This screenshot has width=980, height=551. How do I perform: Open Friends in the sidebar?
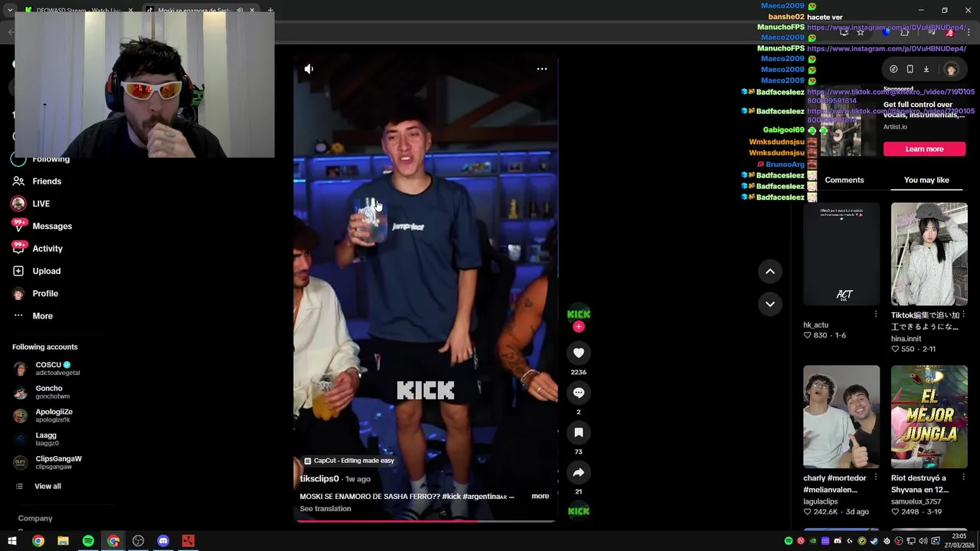click(47, 181)
